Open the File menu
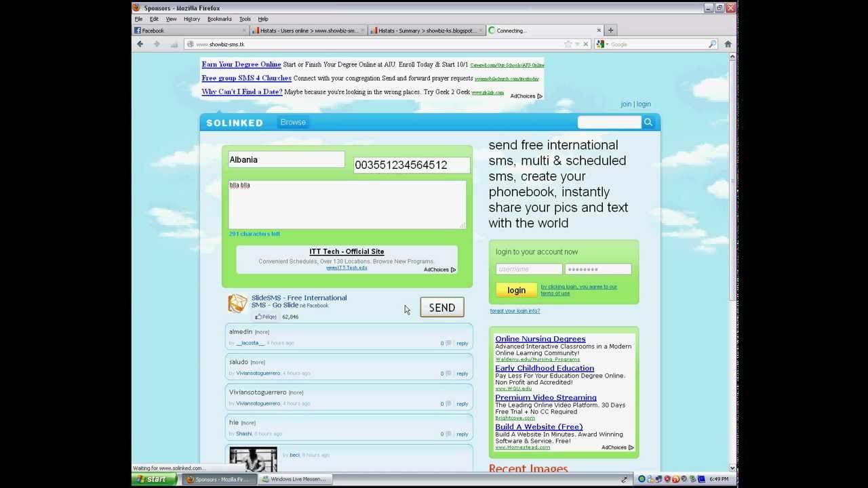Image resolution: width=868 pixels, height=488 pixels. [138, 19]
